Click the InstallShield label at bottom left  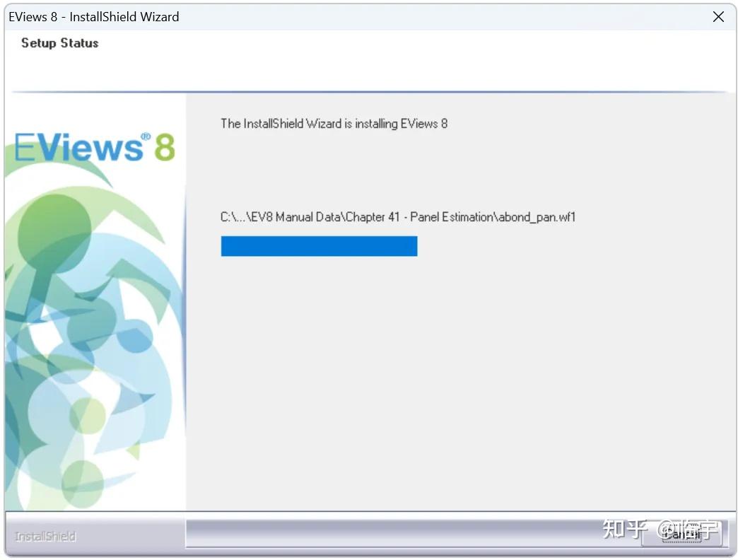point(44,536)
